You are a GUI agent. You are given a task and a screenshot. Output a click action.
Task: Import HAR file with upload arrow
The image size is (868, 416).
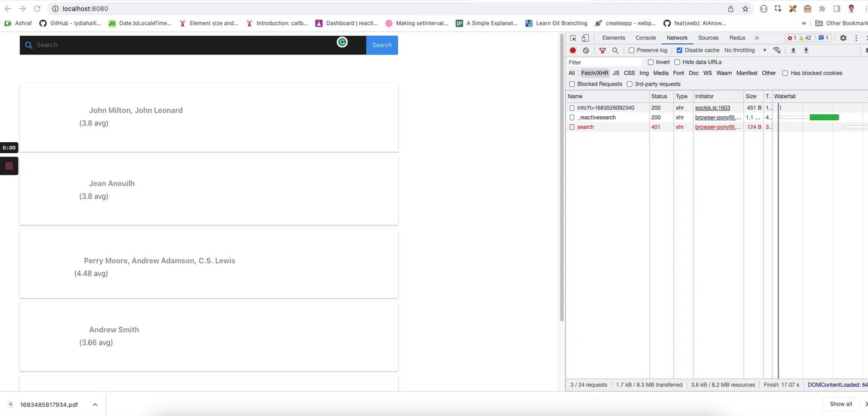pos(793,50)
